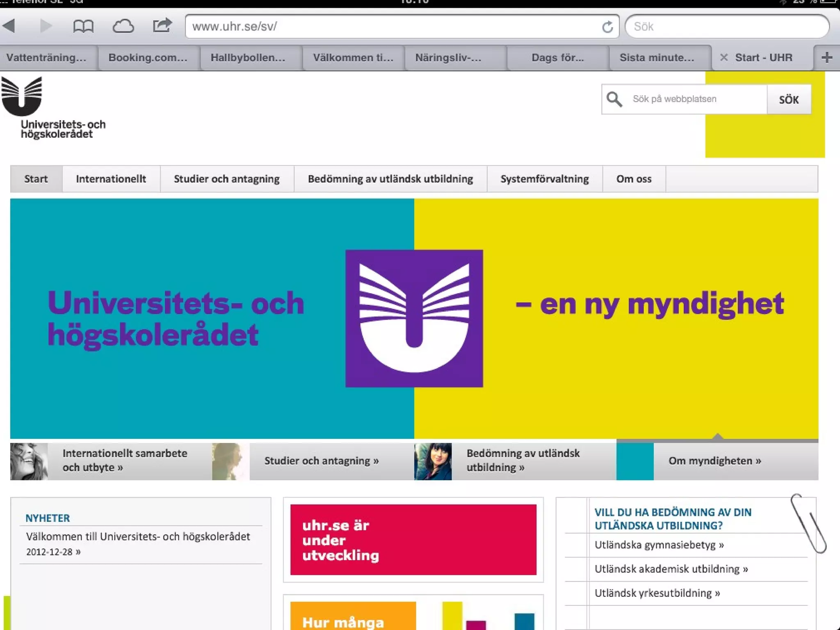840x630 pixels.
Task: Open a new tab with plus
Action: pos(827,57)
